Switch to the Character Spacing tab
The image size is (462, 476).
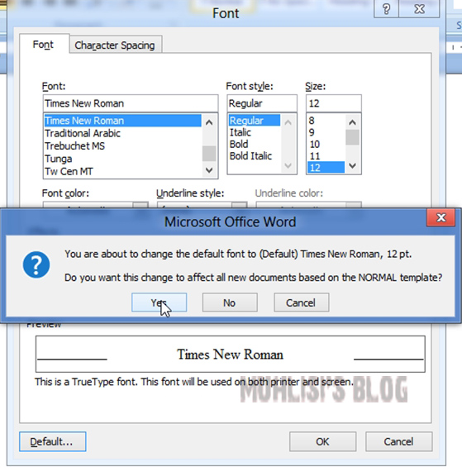pos(115,45)
